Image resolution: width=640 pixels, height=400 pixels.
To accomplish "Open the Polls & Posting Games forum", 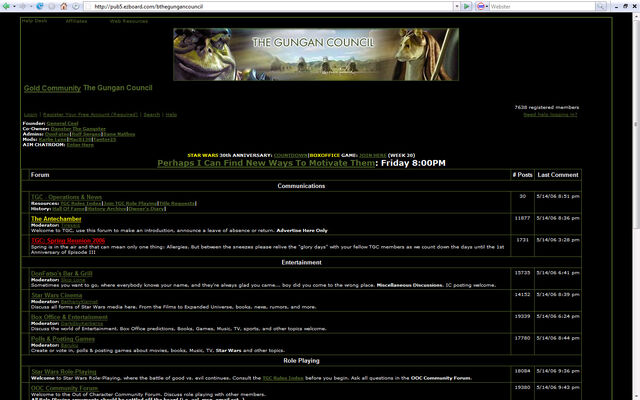I will [x=63, y=339].
